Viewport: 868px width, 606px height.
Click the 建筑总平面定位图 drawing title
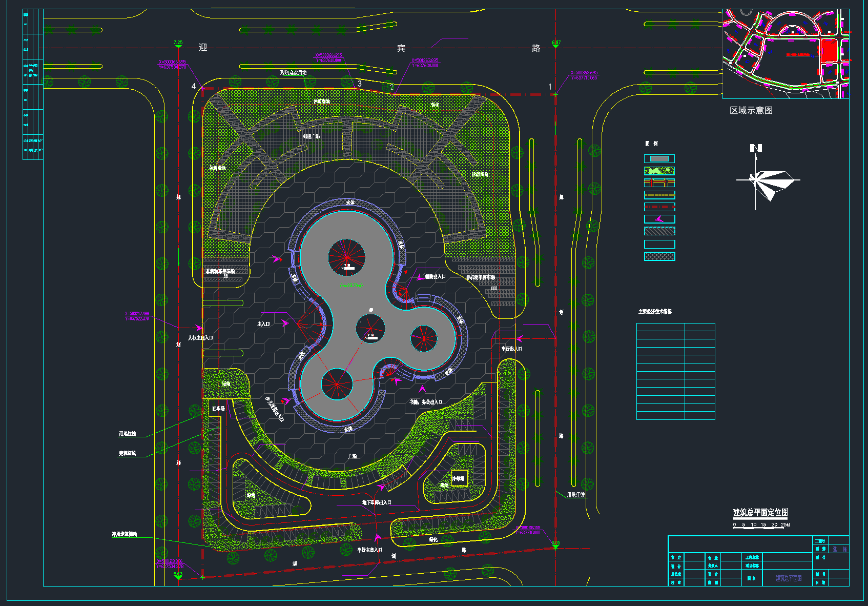pyautogui.click(x=760, y=512)
